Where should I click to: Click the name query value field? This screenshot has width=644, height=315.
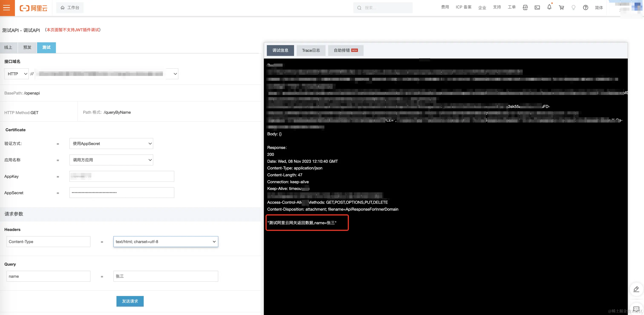[x=165, y=276]
